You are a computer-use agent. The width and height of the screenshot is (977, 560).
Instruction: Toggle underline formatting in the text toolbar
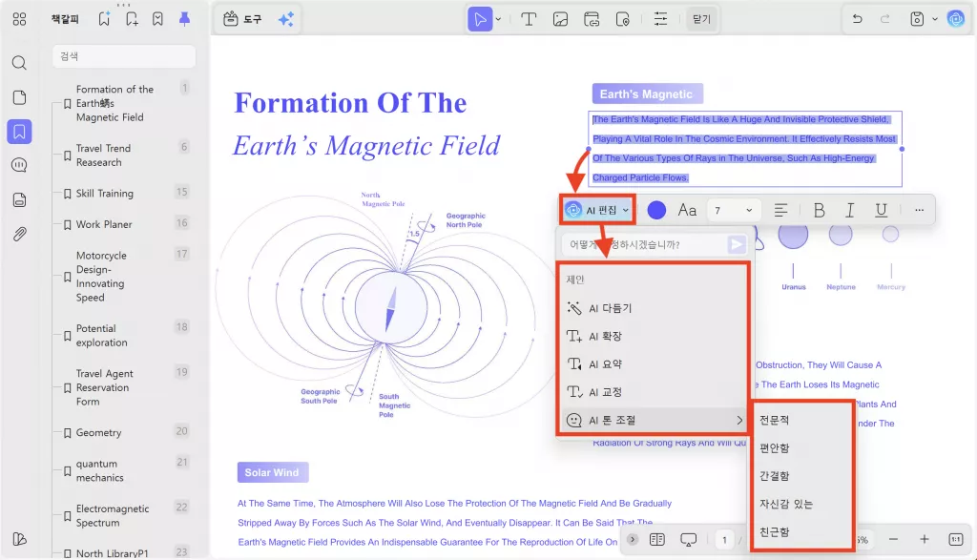click(879, 210)
